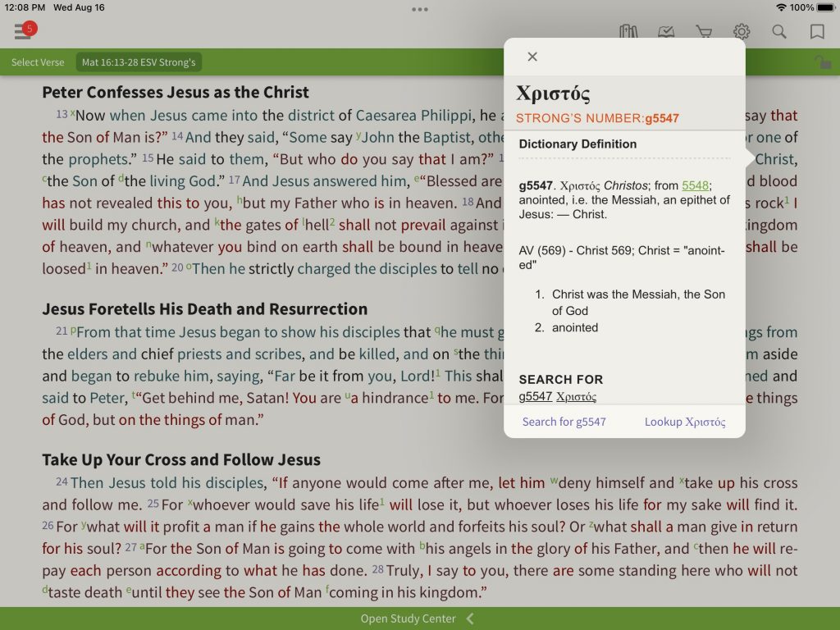
Task: Open the Mat 16:13-28 ESV Strong's selector
Action: tap(139, 62)
